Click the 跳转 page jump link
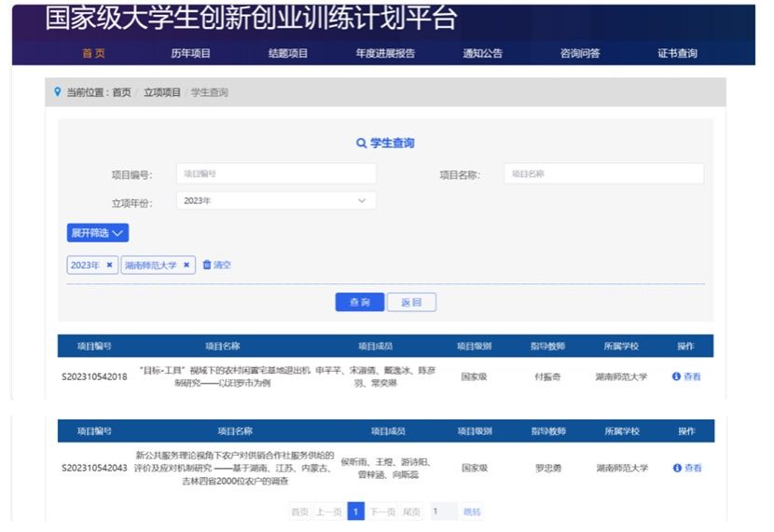The image size is (774, 532). (x=472, y=512)
